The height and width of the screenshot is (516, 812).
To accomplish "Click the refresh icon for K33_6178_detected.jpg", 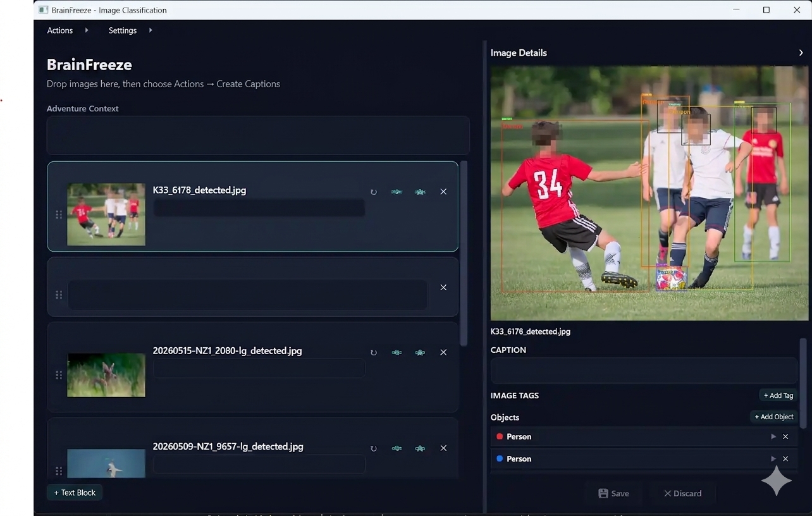I will [x=374, y=192].
